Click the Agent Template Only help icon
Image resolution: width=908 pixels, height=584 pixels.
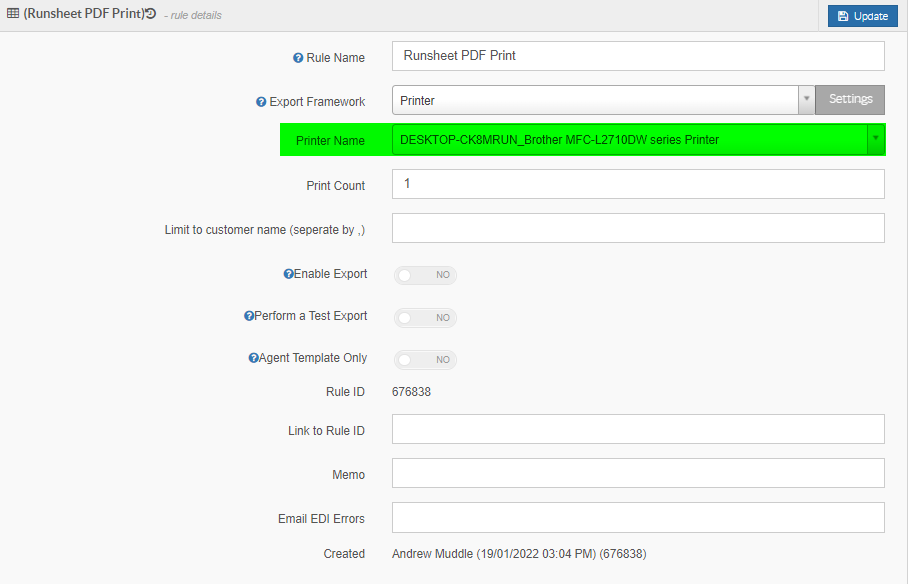pos(254,358)
